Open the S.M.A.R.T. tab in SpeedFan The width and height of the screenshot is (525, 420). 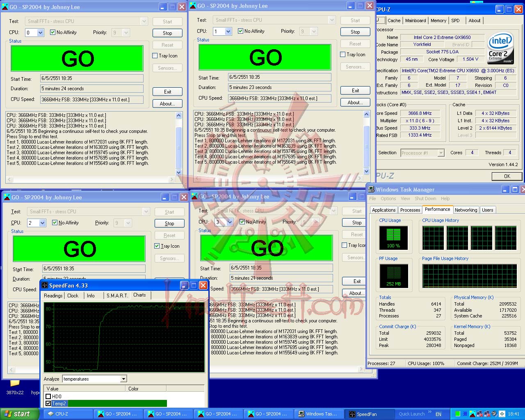tap(117, 296)
